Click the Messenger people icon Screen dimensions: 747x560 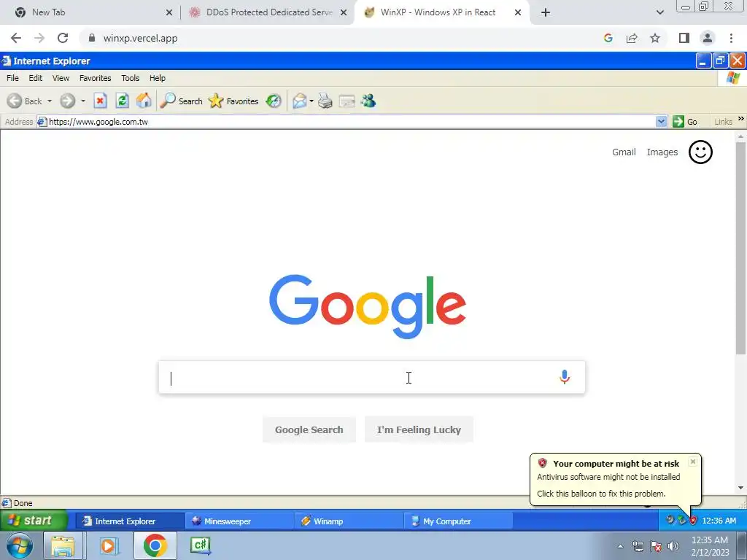tap(368, 101)
